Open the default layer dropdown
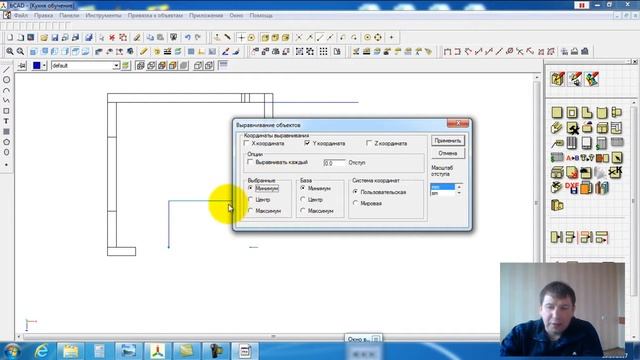 coord(116,65)
